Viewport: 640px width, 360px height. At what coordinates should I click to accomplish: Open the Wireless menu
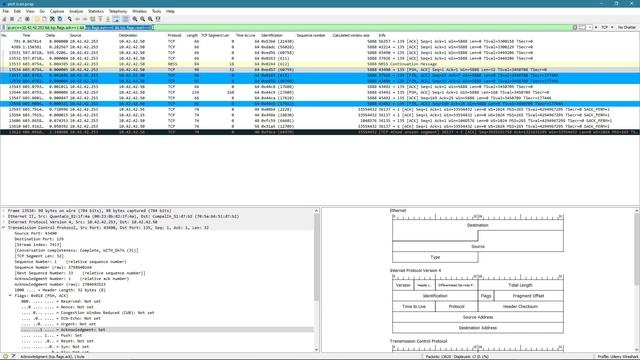click(x=139, y=11)
